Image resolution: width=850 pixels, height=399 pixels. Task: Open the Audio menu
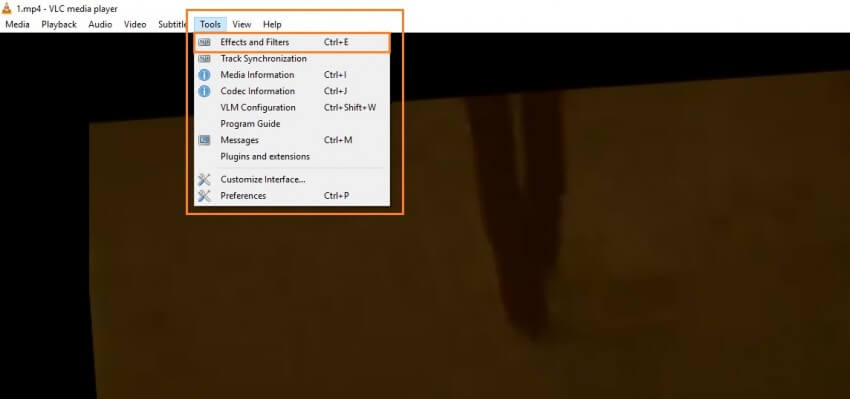pyautogui.click(x=100, y=24)
